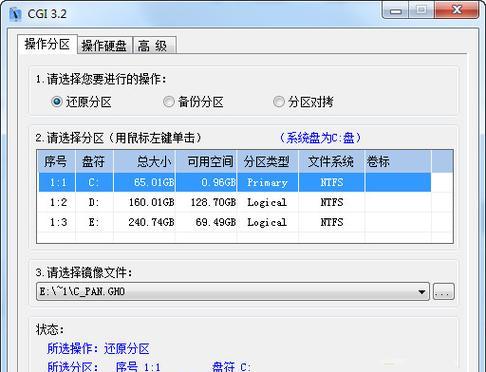This screenshot has height=372, width=486.
Task: Click the browse (...) button for image file
Action: click(443, 292)
